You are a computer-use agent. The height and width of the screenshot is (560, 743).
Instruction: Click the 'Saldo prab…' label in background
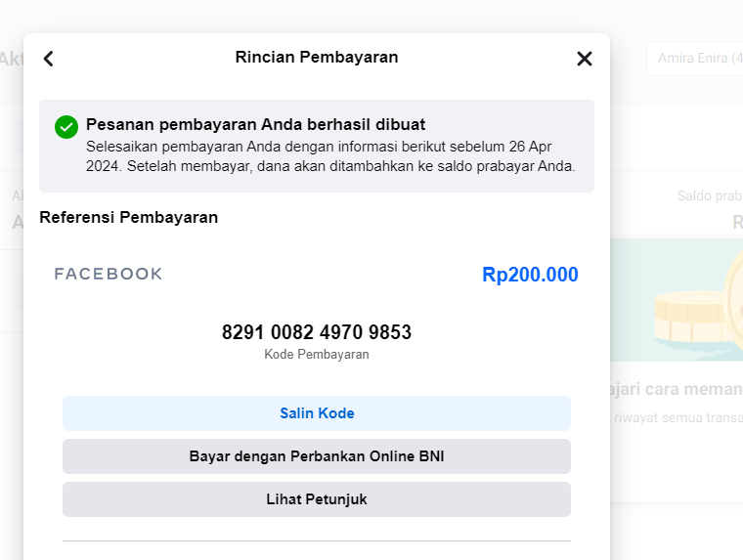point(710,196)
